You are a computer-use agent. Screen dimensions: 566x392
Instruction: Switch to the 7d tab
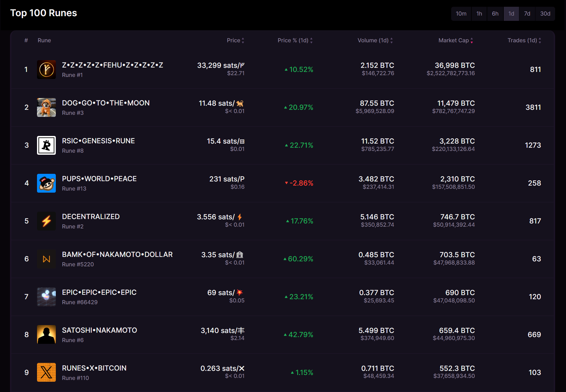(x=527, y=14)
